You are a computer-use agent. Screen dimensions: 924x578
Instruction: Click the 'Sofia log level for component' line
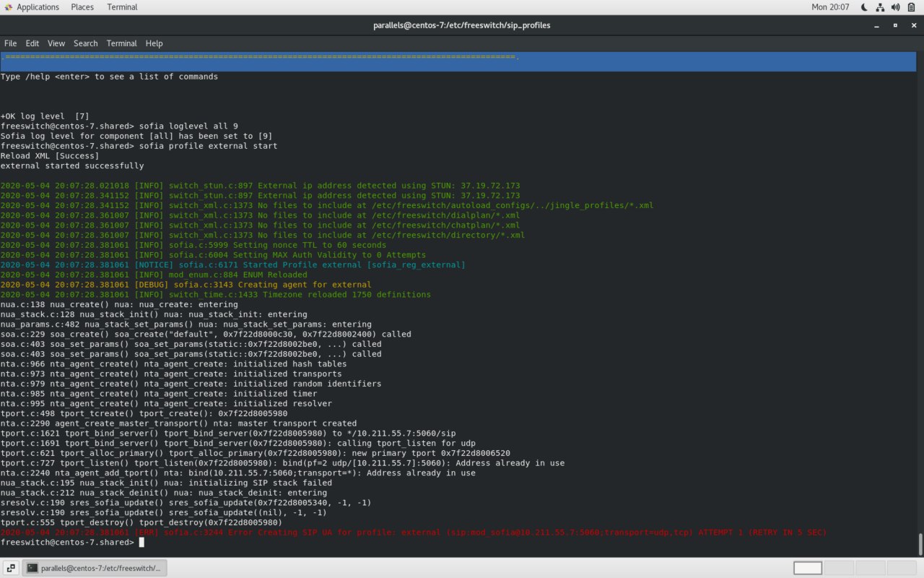tap(136, 136)
